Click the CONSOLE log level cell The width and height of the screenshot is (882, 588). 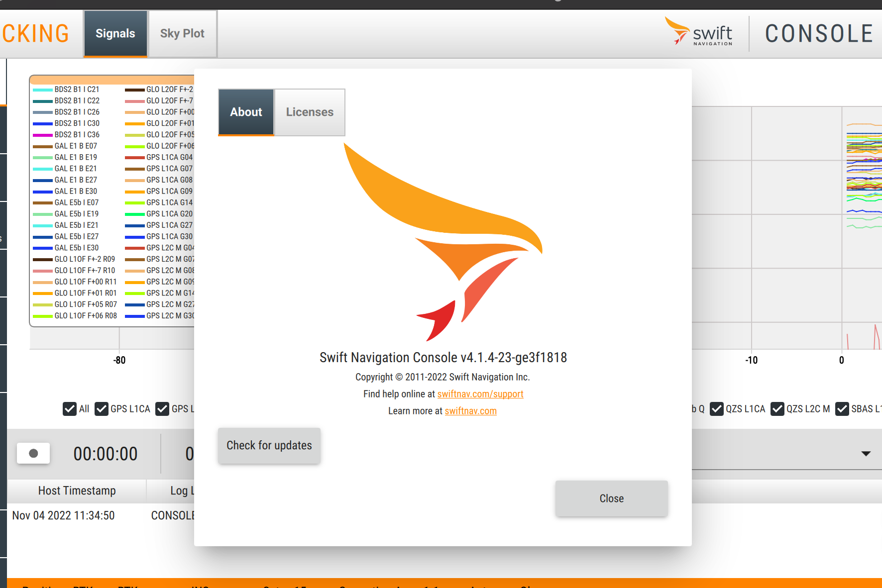(x=173, y=515)
